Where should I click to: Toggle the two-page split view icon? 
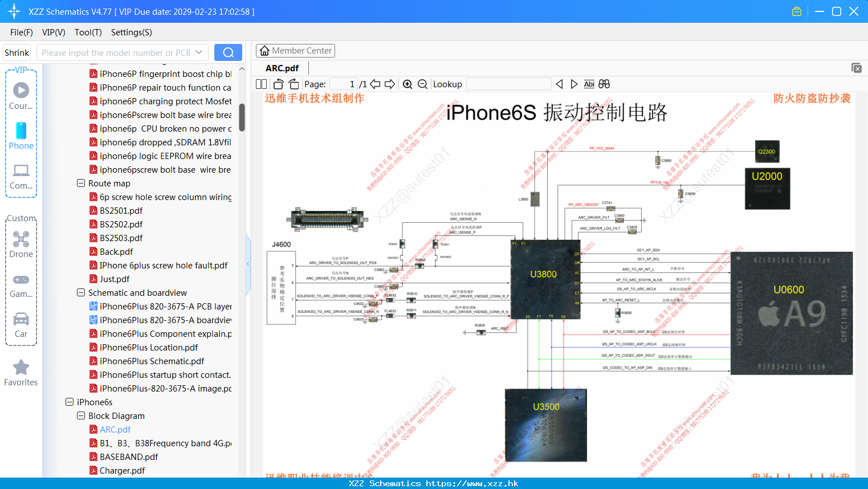[x=261, y=84]
